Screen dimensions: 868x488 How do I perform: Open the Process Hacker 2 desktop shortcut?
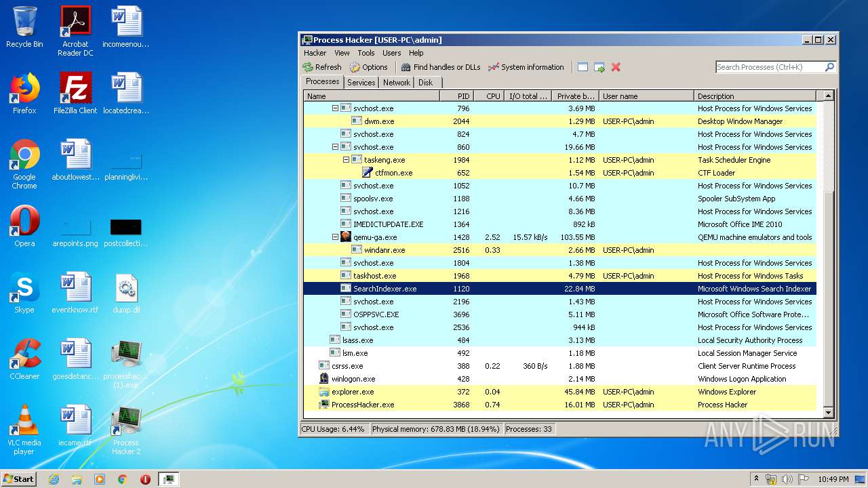(126, 430)
